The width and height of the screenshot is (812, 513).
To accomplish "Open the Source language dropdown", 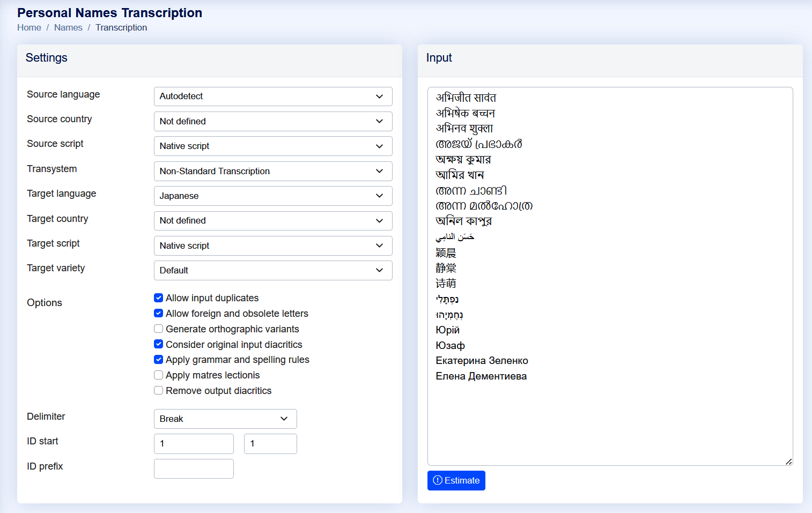I will (273, 96).
